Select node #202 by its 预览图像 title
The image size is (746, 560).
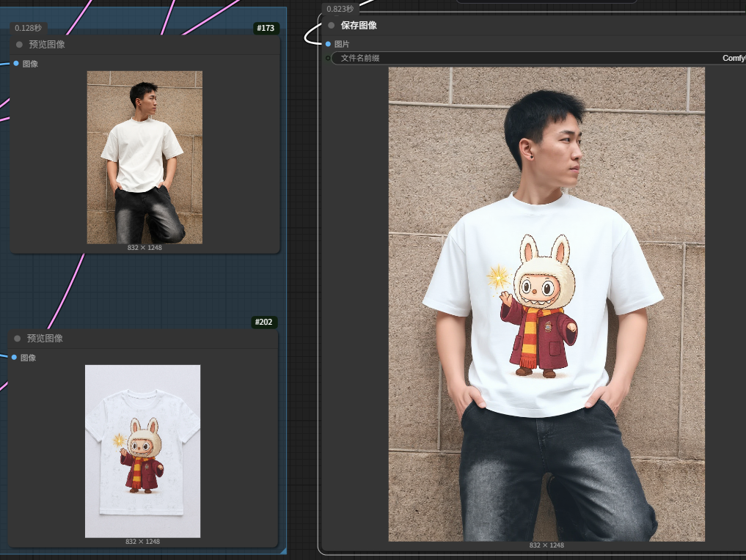click(x=45, y=339)
